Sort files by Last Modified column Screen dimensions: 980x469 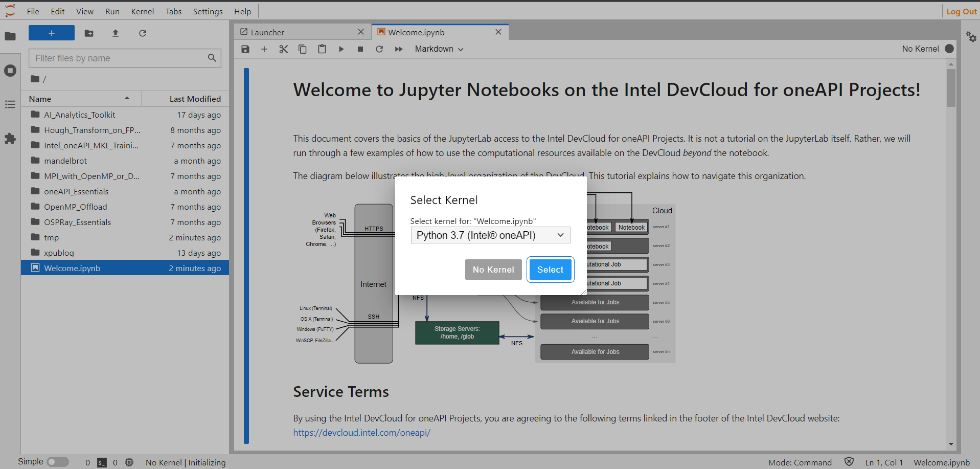185,99
